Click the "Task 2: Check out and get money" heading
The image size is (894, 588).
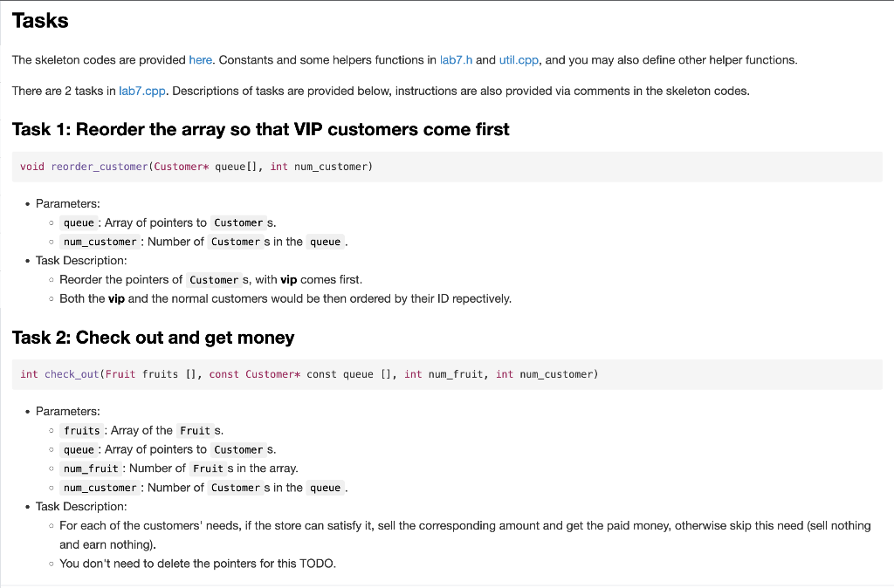click(x=154, y=338)
